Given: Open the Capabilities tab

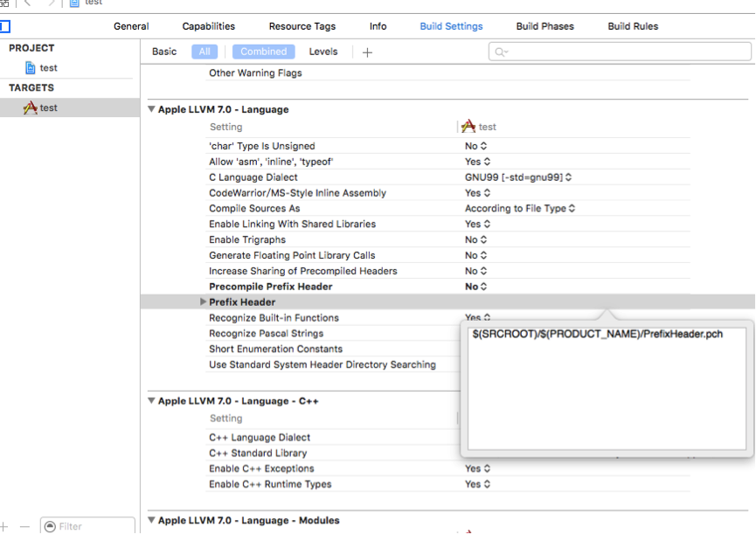Looking at the screenshot, I should point(208,26).
